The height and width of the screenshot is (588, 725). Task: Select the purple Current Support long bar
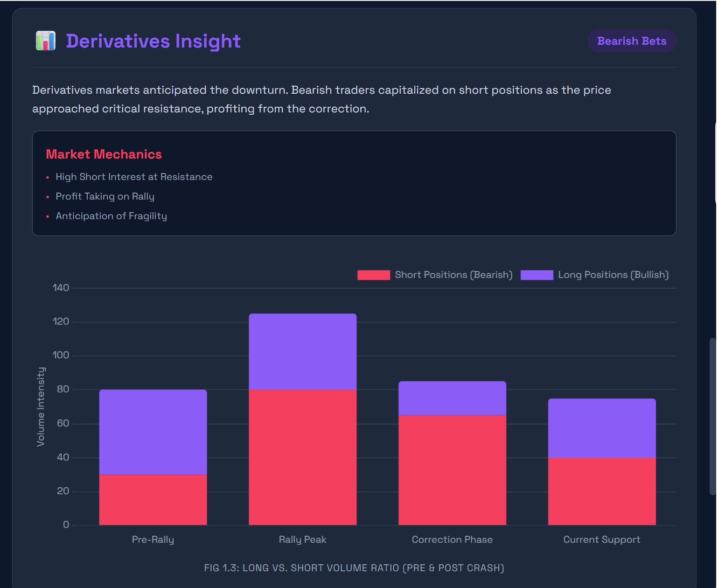coord(602,428)
